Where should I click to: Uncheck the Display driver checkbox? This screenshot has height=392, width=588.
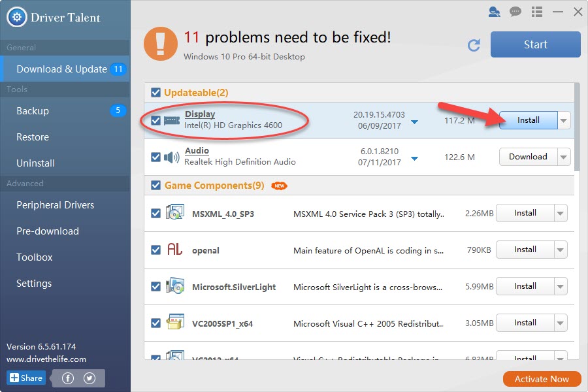coord(155,120)
